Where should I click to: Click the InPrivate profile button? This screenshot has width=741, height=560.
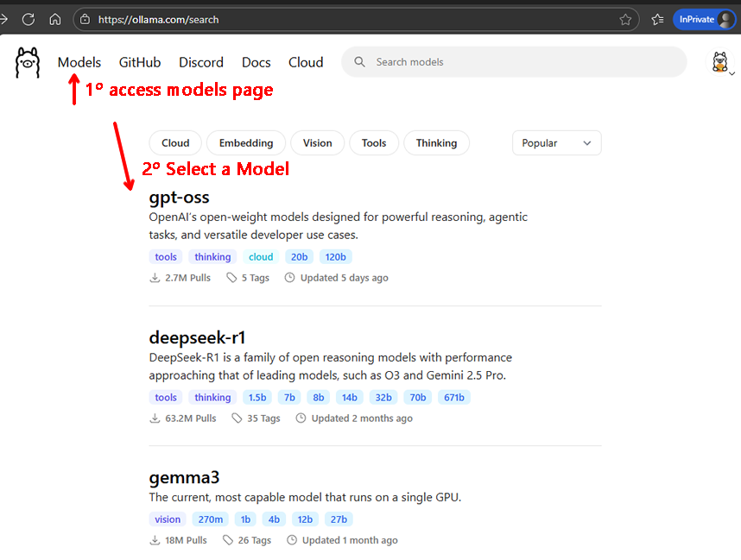pyautogui.click(x=704, y=19)
